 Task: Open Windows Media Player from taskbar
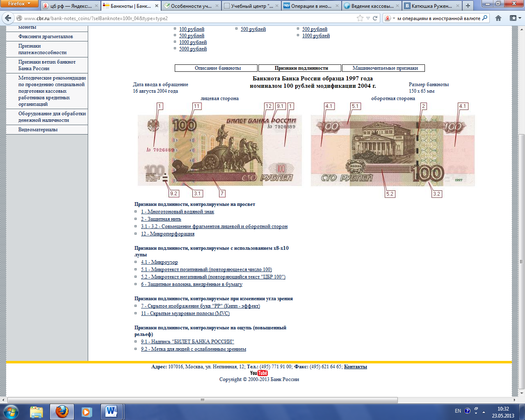click(x=87, y=412)
